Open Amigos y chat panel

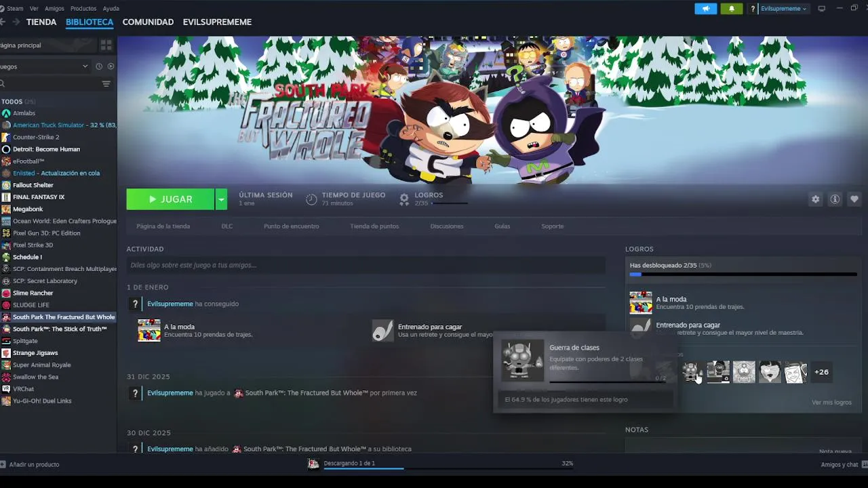coord(844,464)
